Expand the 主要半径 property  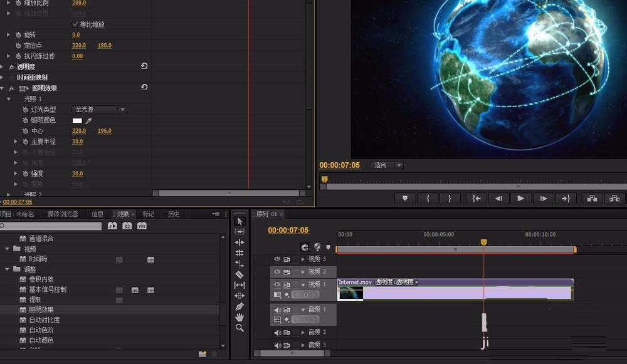point(16,142)
